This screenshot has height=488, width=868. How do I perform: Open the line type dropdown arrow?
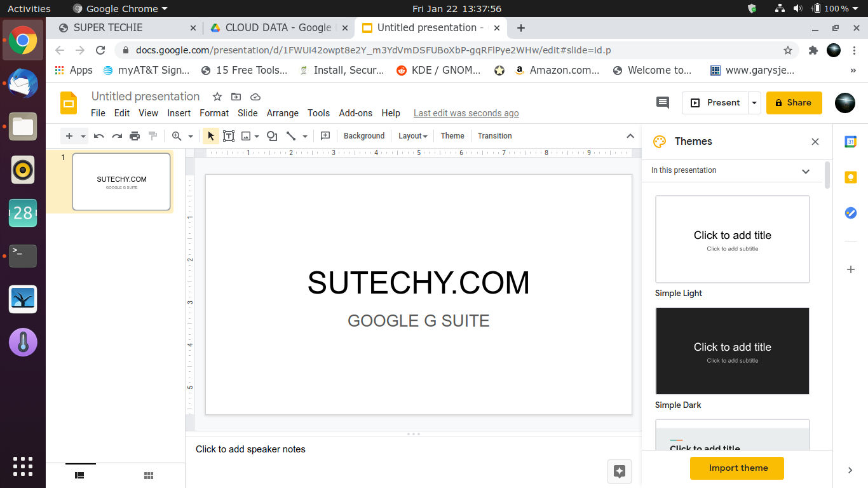coord(305,136)
